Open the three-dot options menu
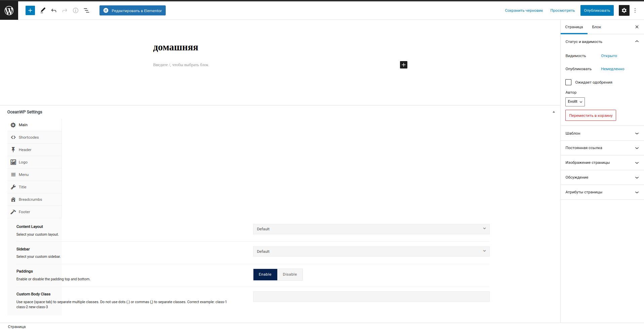This screenshot has height=329, width=644. [x=635, y=10]
